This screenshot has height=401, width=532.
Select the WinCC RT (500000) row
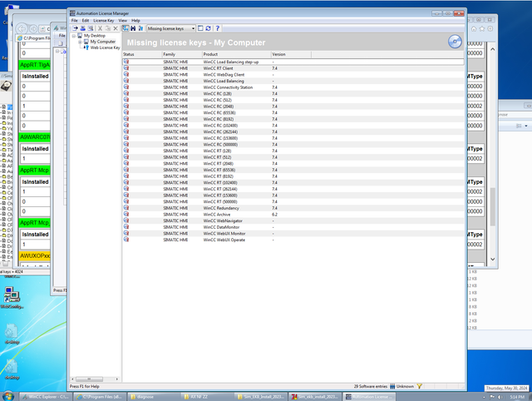[x=293, y=201]
